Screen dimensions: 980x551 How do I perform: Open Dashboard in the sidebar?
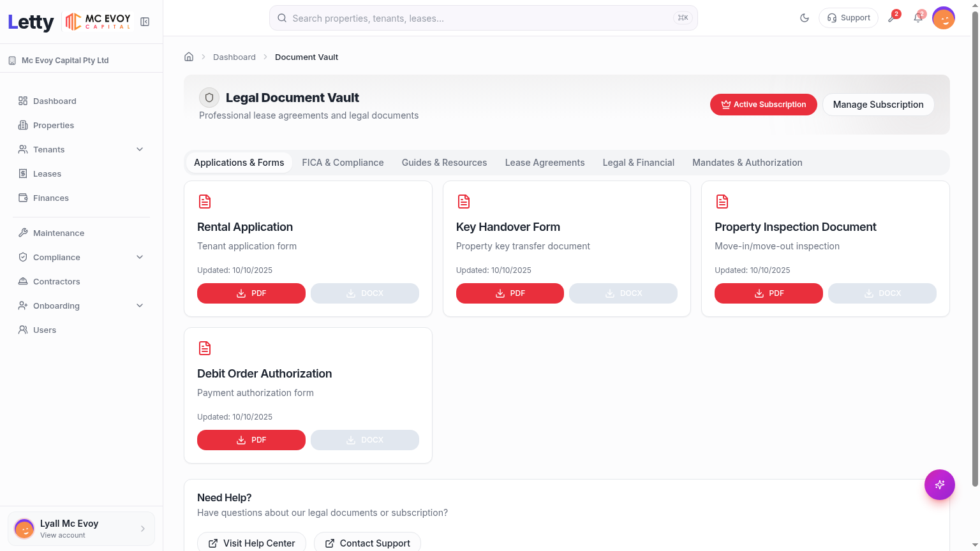point(81,101)
